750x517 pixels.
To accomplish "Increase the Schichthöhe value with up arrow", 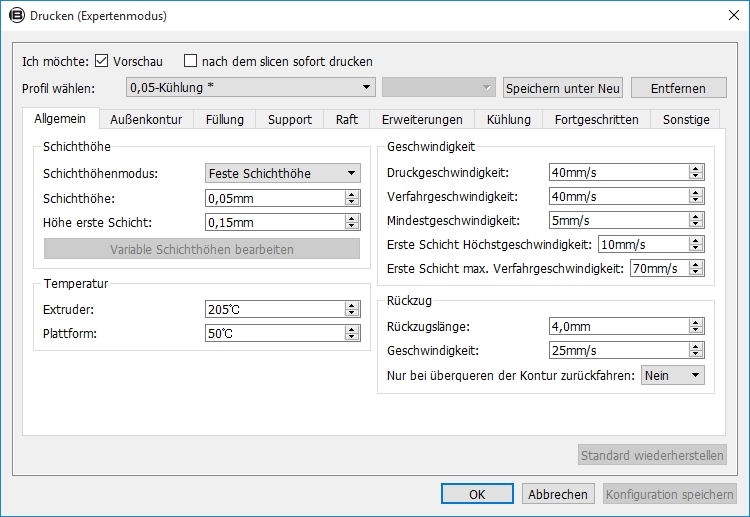I will click(352, 194).
